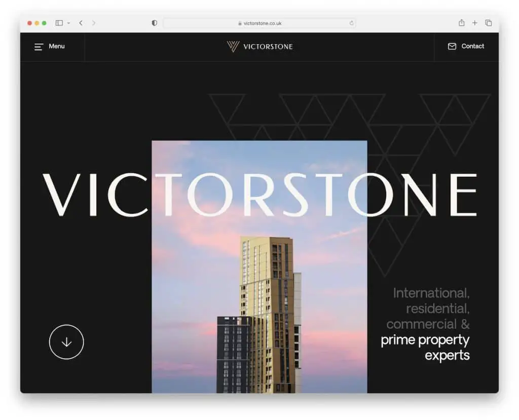Click the gold V logo mark in header
Viewport: 519px width, 420px height.
[x=233, y=47]
